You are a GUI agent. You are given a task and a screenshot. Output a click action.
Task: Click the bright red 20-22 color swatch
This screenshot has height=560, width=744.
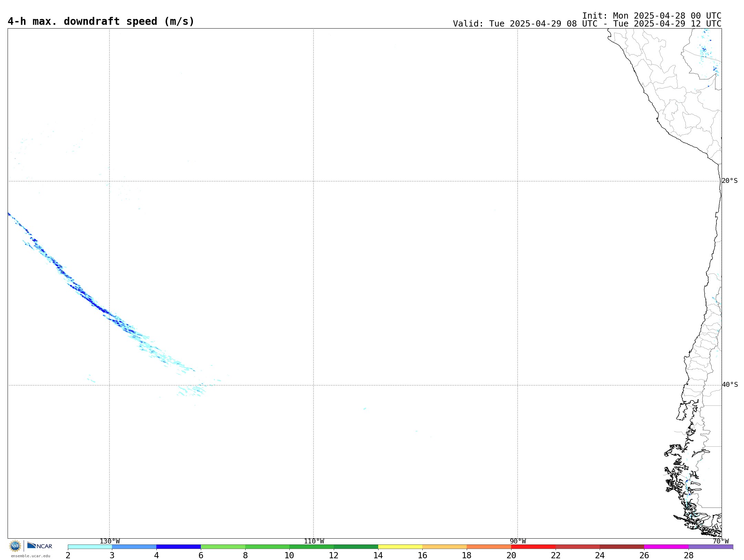(x=534, y=547)
